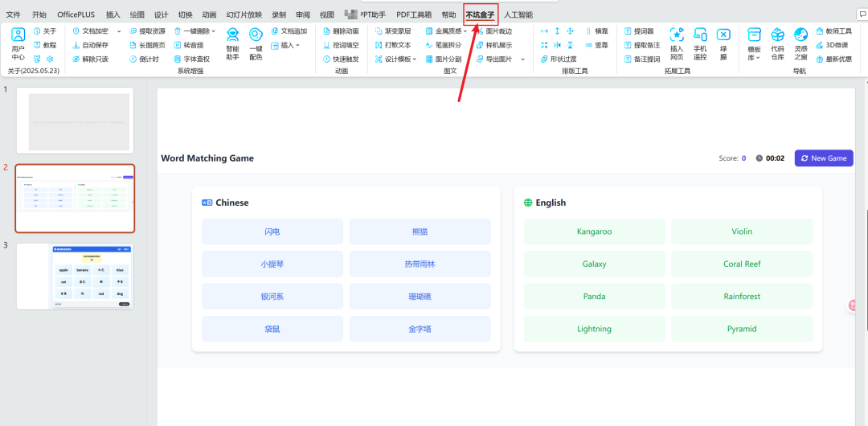
Task: Open 插入网页 insert webpage tool
Action: tap(677, 43)
